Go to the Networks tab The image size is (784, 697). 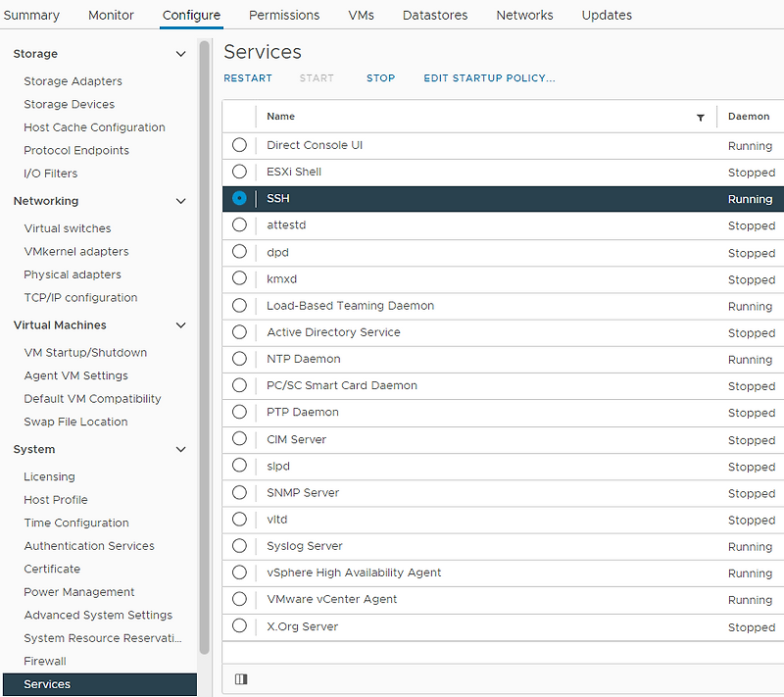pos(524,15)
